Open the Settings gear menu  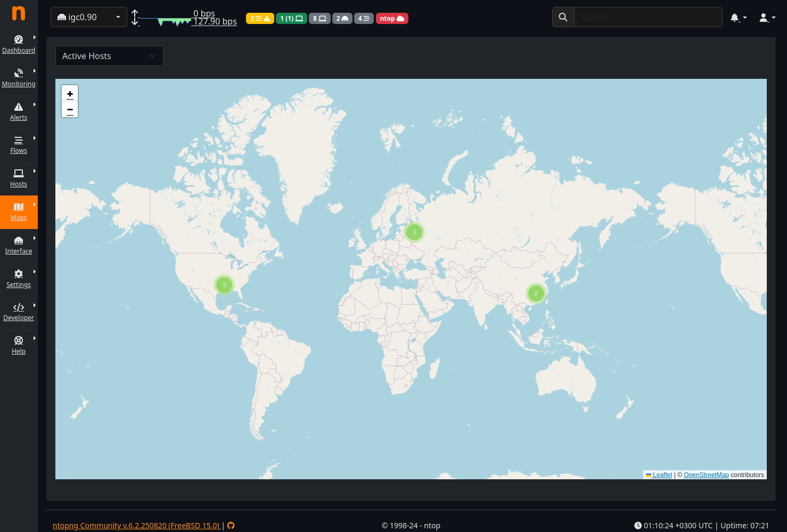coord(19,279)
